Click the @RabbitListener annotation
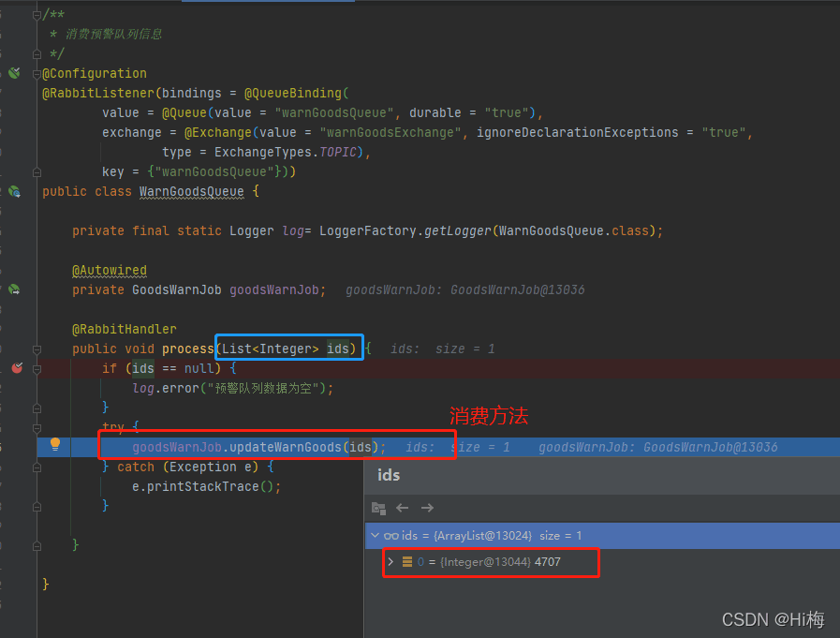 pyautogui.click(x=98, y=94)
